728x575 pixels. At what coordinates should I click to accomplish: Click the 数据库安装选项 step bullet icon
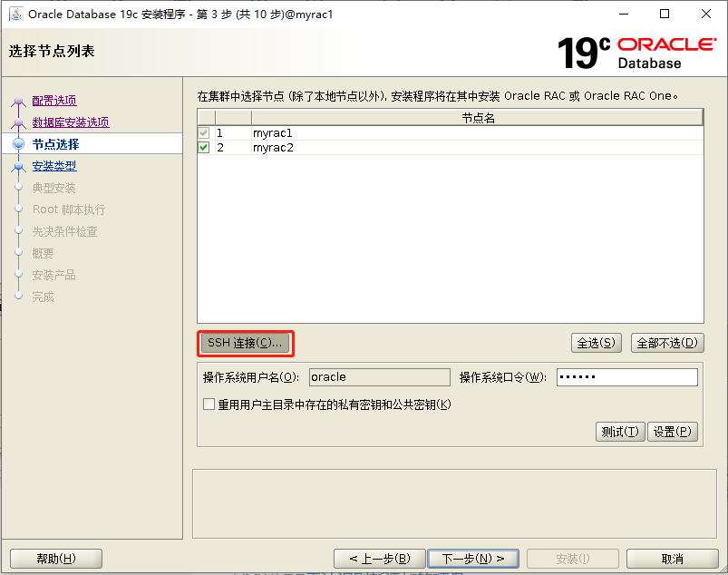18,122
